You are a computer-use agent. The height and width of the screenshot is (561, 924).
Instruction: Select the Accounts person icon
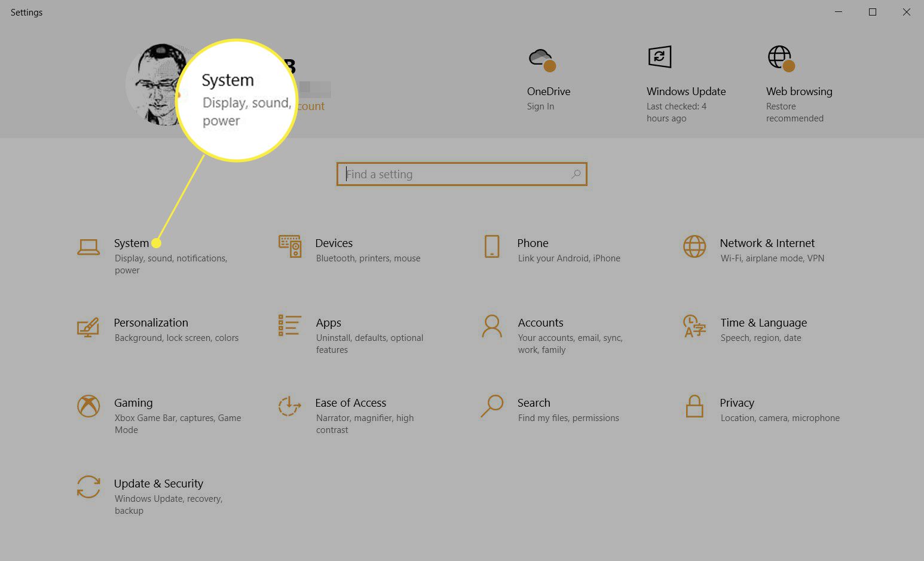pos(492,326)
